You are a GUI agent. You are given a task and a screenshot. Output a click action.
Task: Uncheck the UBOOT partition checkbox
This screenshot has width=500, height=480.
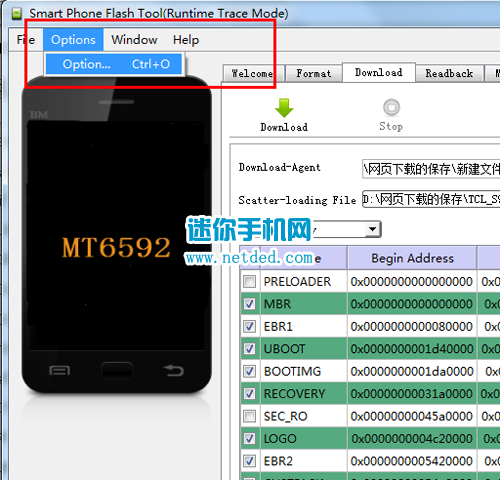pos(249,349)
